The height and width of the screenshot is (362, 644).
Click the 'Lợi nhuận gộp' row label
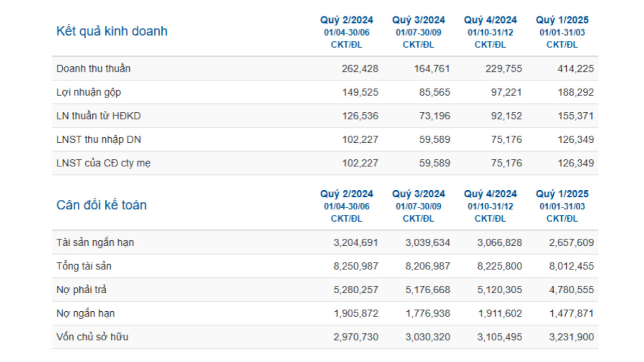[x=89, y=92]
